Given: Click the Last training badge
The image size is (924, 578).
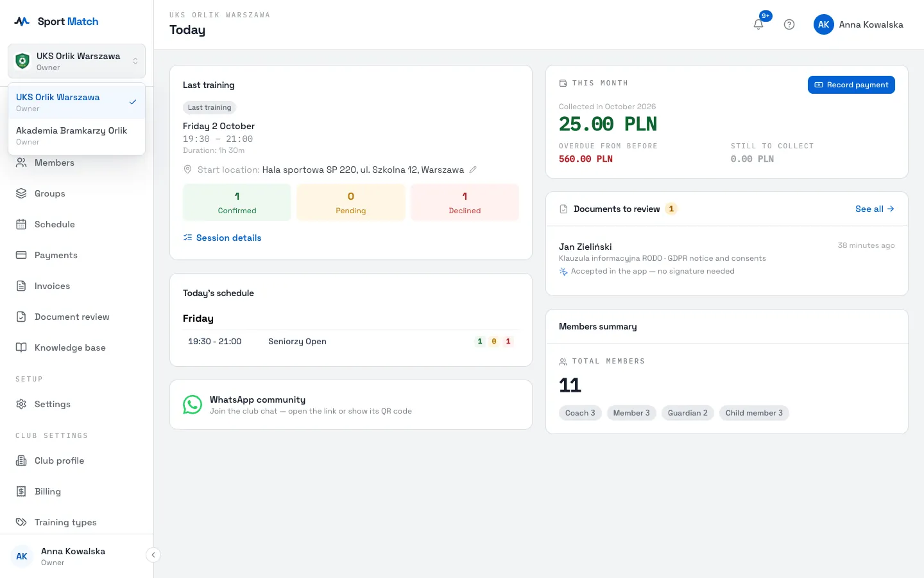Looking at the screenshot, I should [x=210, y=107].
